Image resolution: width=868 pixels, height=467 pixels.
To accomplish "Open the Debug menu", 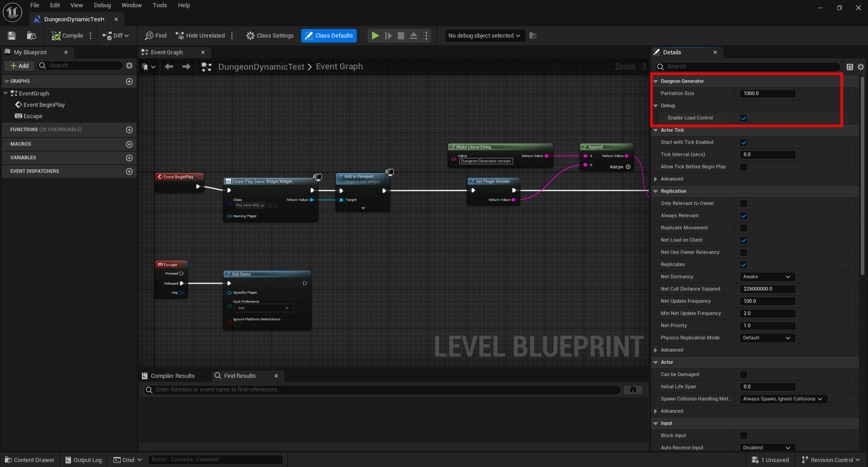I will click(102, 5).
